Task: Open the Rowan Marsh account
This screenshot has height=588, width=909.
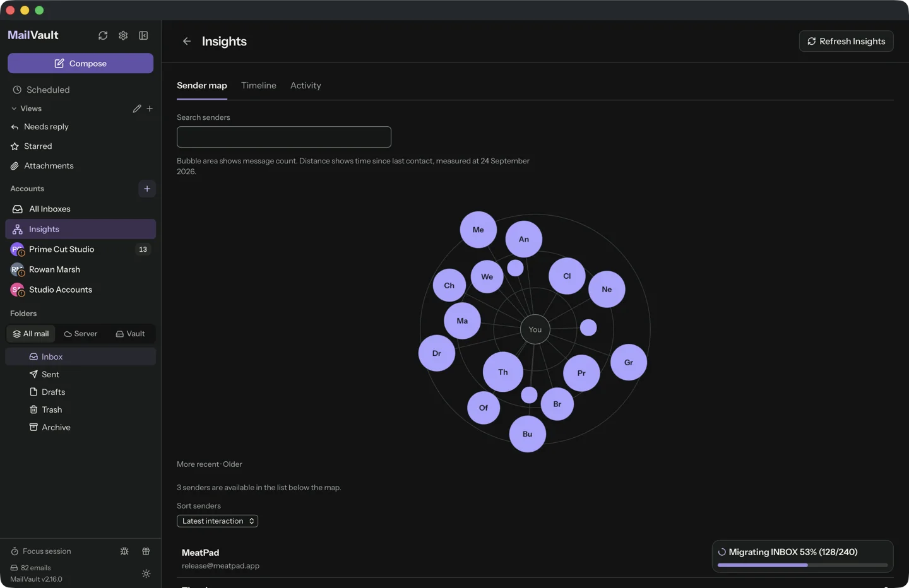Action: pos(80,269)
